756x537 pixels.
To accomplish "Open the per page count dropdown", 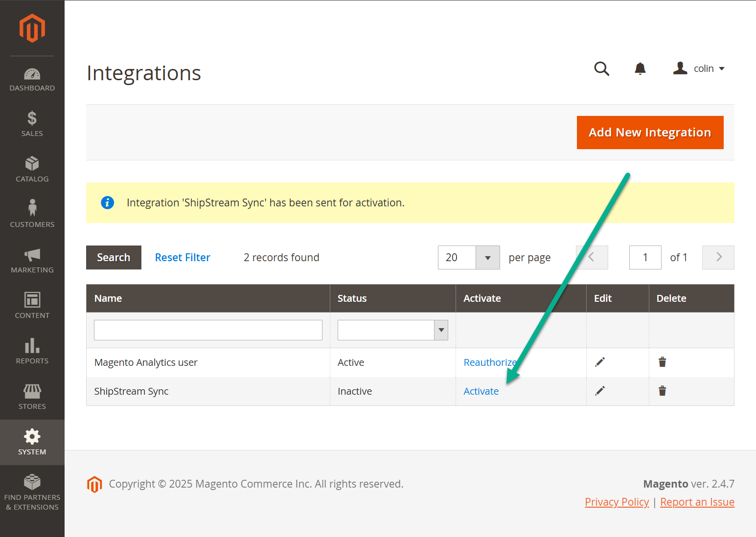I will [x=487, y=258].
